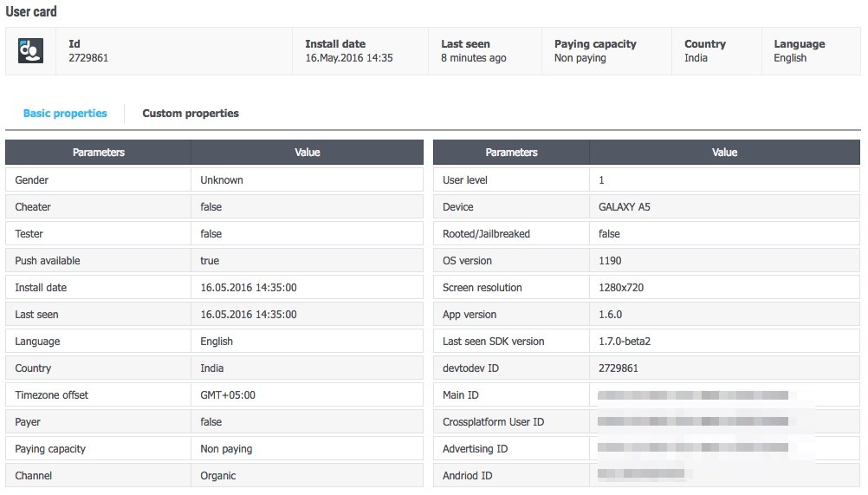
Task: Select the devtodev ID value 2729861
Action: [x=619, y=368]
